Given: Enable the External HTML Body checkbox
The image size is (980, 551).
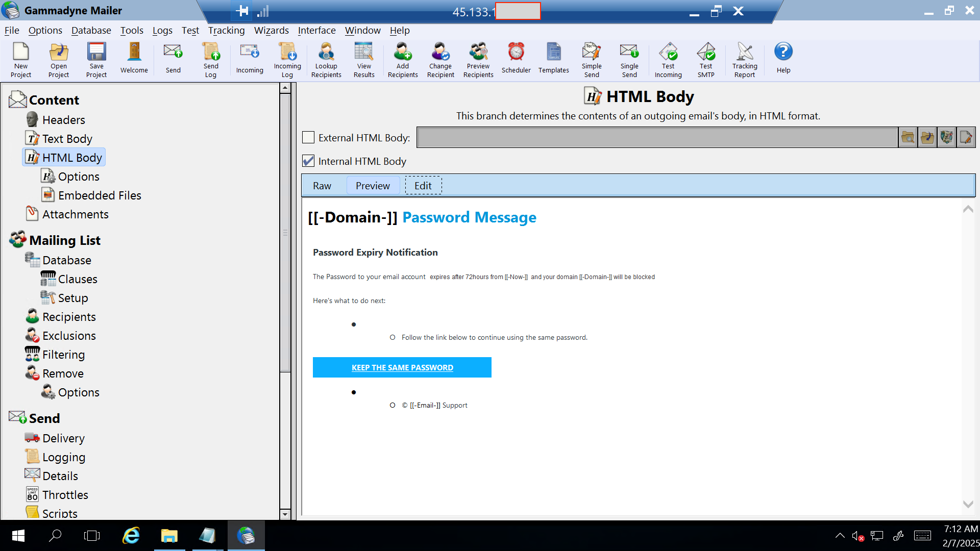Looking at the screenshot, I should [308, 137].
